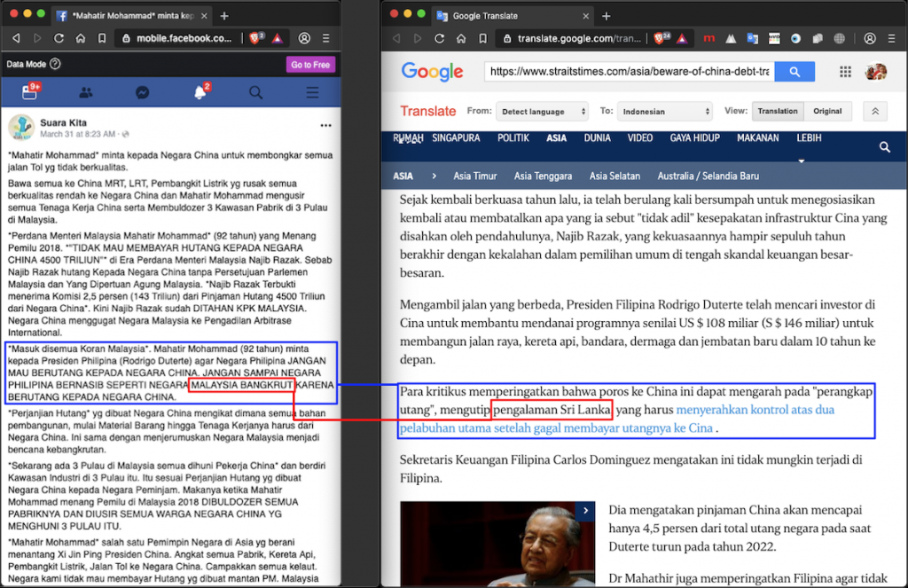
Task: Open Facebook notifications bell
Action: 200,91
